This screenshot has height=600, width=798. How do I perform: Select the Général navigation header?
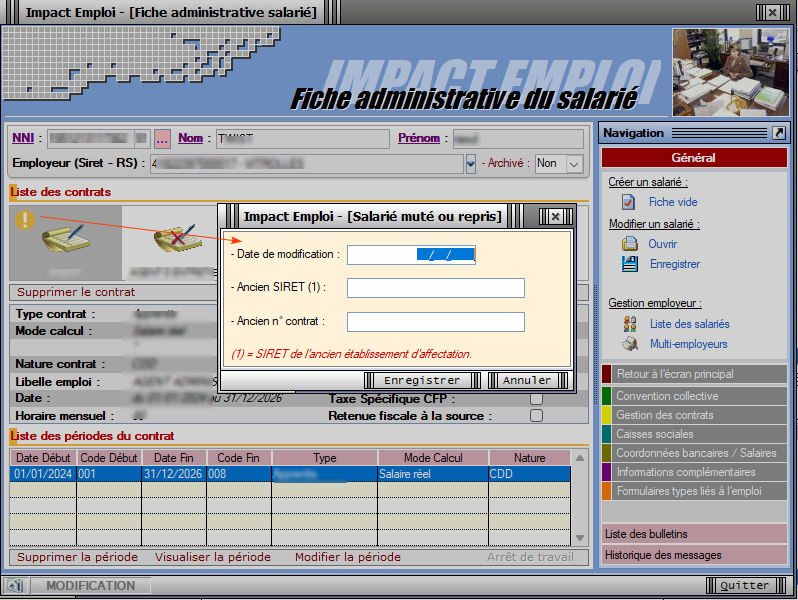click(x=694, y=158)
